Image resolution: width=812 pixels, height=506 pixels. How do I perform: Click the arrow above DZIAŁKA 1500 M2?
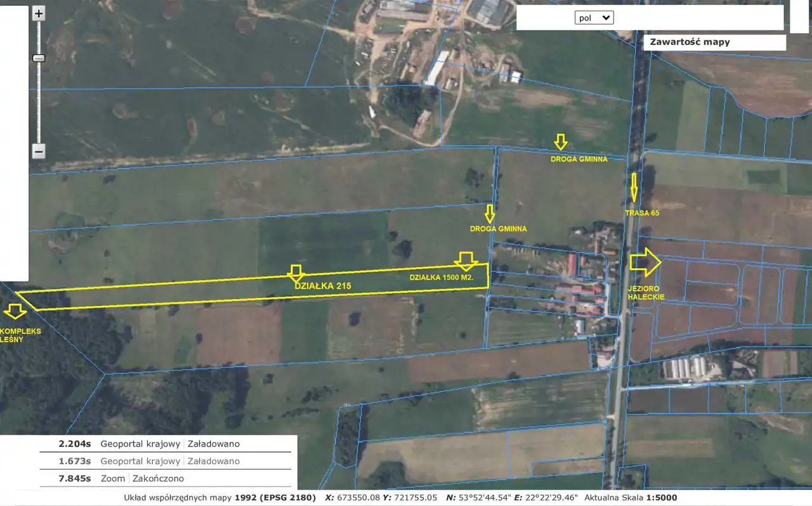[x=466, y=261]
